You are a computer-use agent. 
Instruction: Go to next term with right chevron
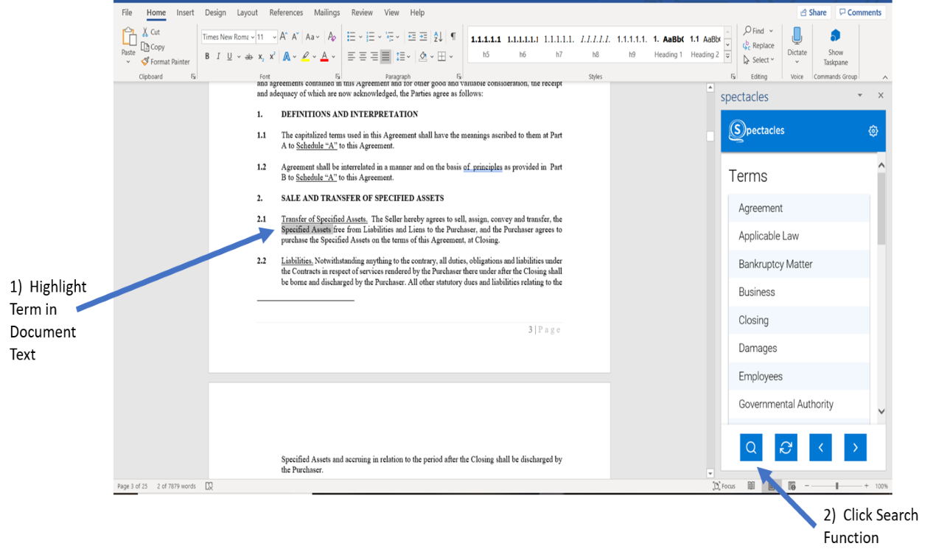click(x=855, y=447)
